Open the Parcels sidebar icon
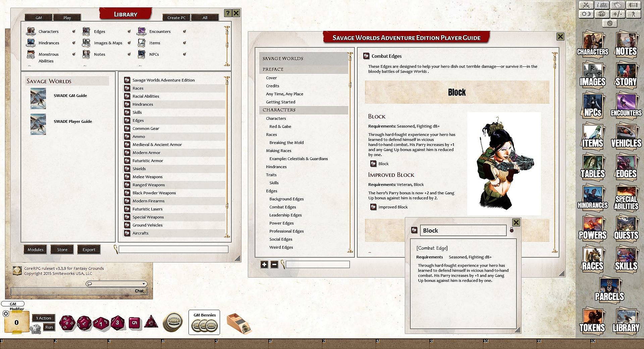644x349 pixels. pos(609,289)
